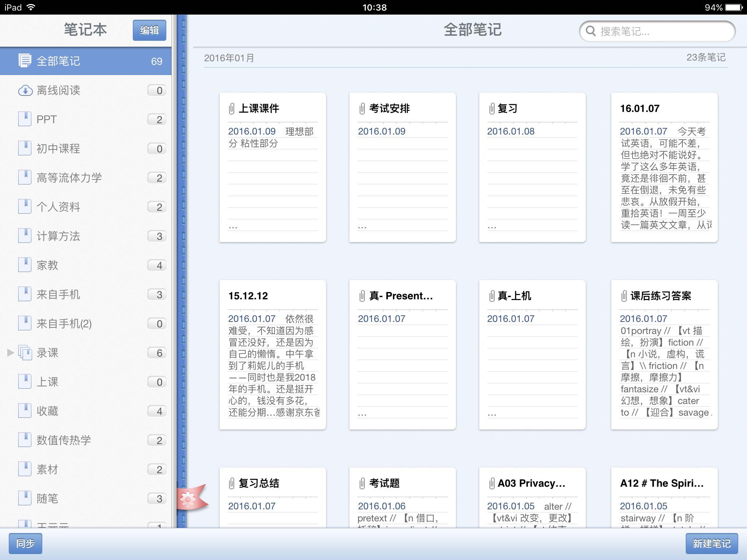Open the A12 # The Spiri... note
Image resolution: width=747 pixels, height=560 pixels.
click(x=664, y=497)
